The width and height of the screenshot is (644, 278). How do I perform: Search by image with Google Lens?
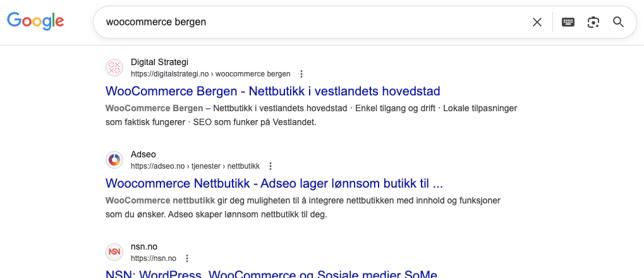pos(593,23)
